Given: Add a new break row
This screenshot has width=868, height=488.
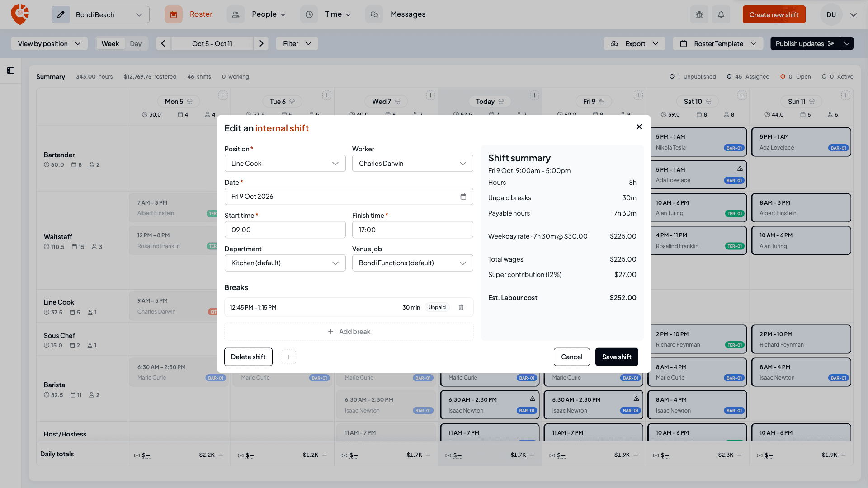Looking at the screenshot, I should click(x=349, y=332).
